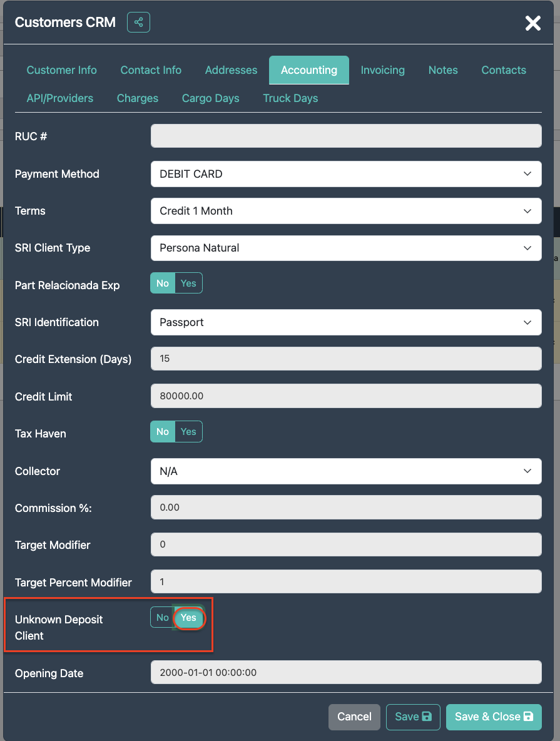Expand the SRI Identification dropdown
This screenshot has height=741, width=560.
pyautogui.click(x=345, y=322)
